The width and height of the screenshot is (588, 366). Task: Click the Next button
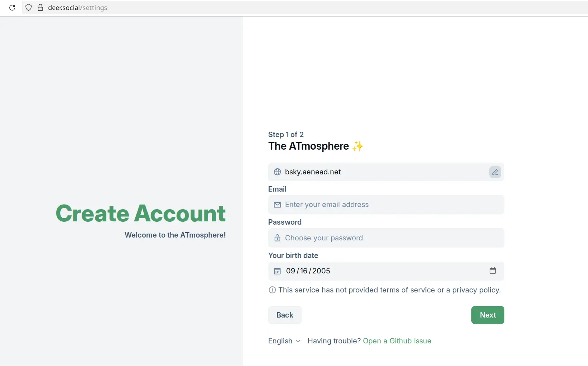487,315
